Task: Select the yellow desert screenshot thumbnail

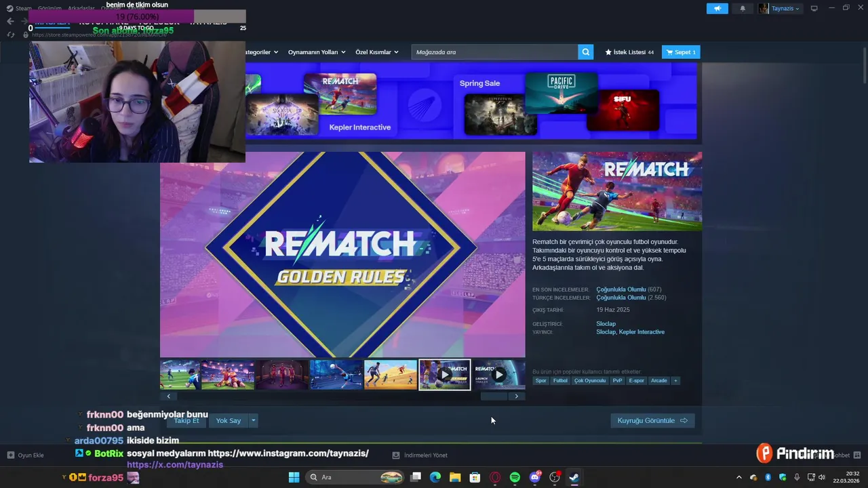Action: [x=391, y=375]
